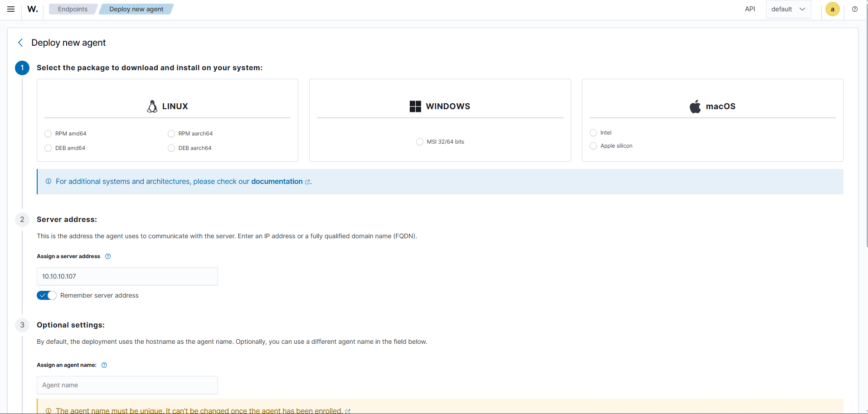The height and width of the screenshot is (414, 868).
Task: Click the Wazuh W. logo
Action: coord(33,9)
